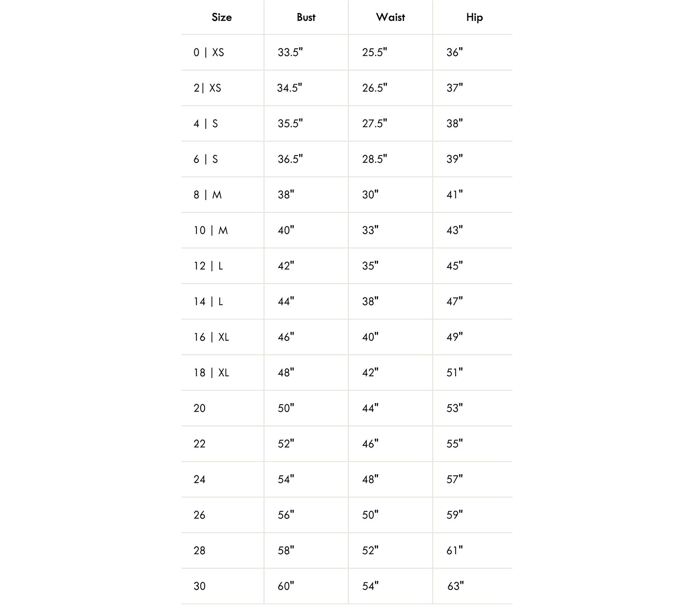Click the size 30 row label
Image resolution: width=693 pixels, height=616 pixels.
(x=200, y=586)
